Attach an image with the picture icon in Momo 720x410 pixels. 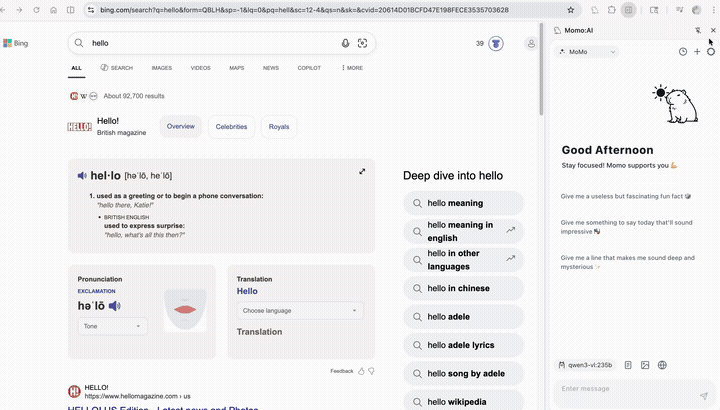(645, 365)
